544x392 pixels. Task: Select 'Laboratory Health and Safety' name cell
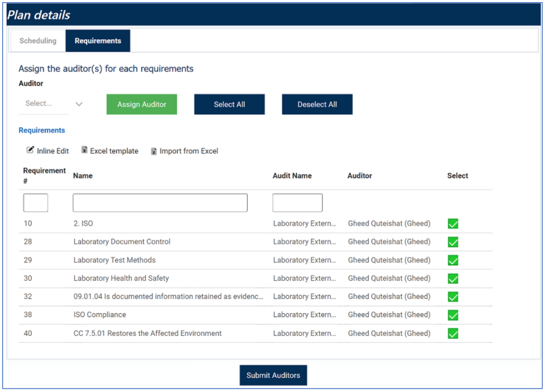121,278
